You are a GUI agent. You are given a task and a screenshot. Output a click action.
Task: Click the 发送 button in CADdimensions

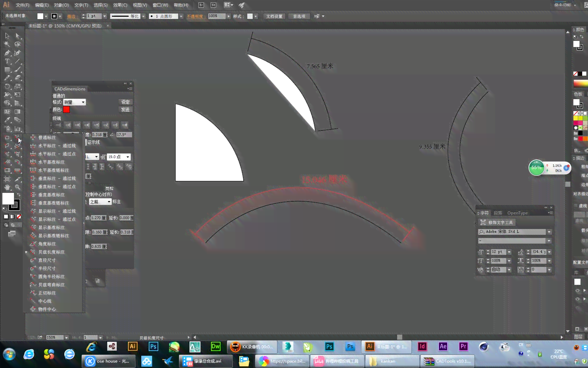point(125,110)
